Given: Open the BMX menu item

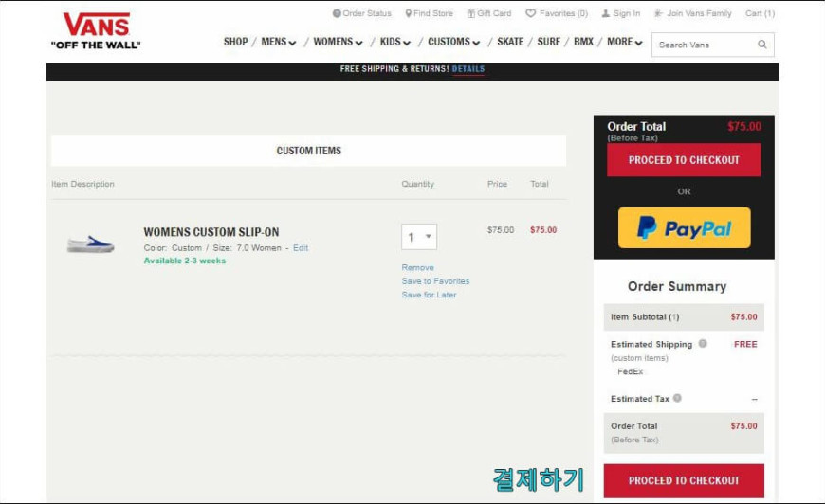Looking at the screenshot, I should tap(583, 42).
